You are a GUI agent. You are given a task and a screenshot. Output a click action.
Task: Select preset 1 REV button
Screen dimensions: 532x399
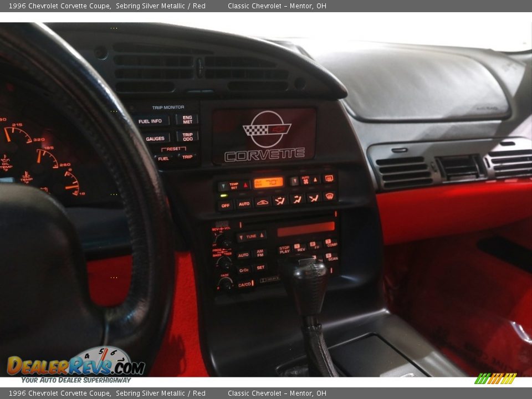point(299,248)
